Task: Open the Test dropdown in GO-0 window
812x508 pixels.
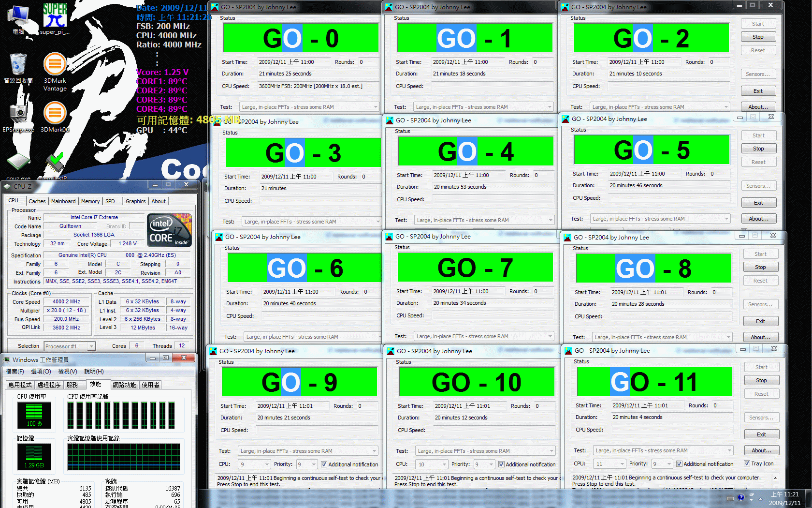Action: point(309,107)
